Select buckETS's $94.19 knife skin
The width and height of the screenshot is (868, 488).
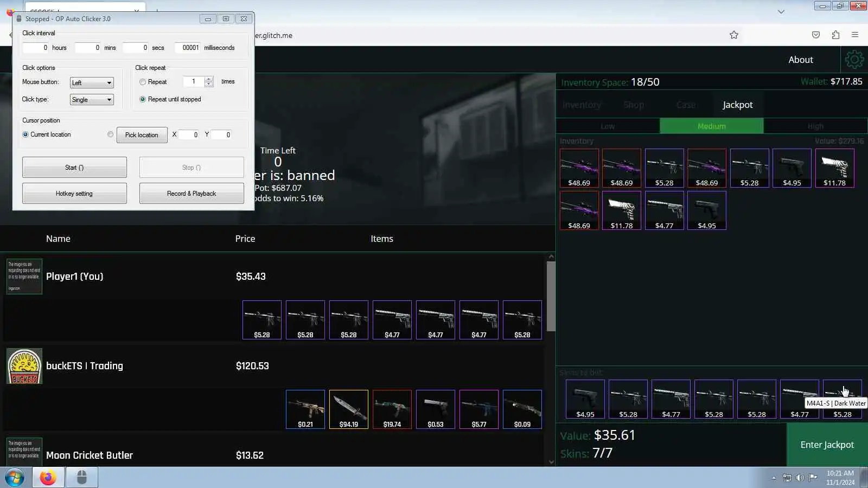349,409
